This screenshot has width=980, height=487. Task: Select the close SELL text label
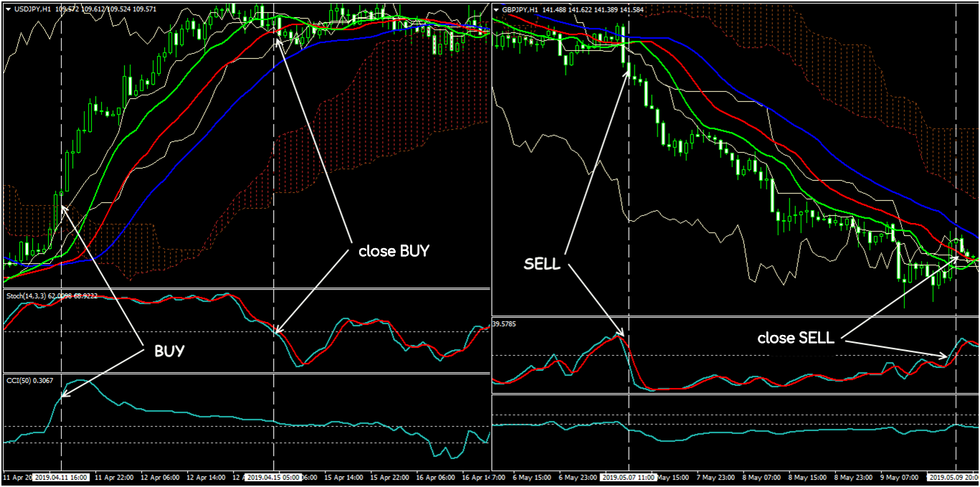coord(796,339)
